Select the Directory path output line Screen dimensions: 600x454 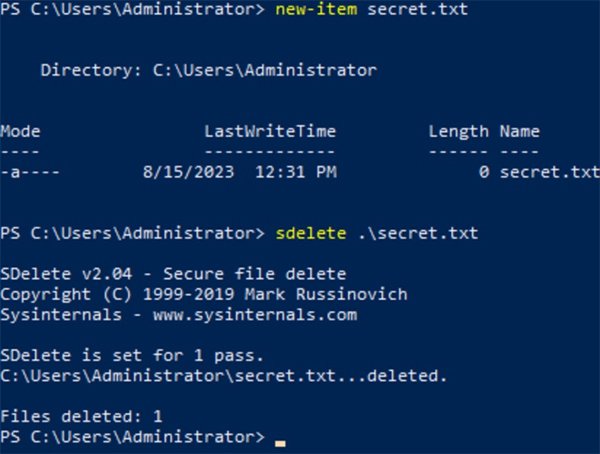click(x=208, y=70)
